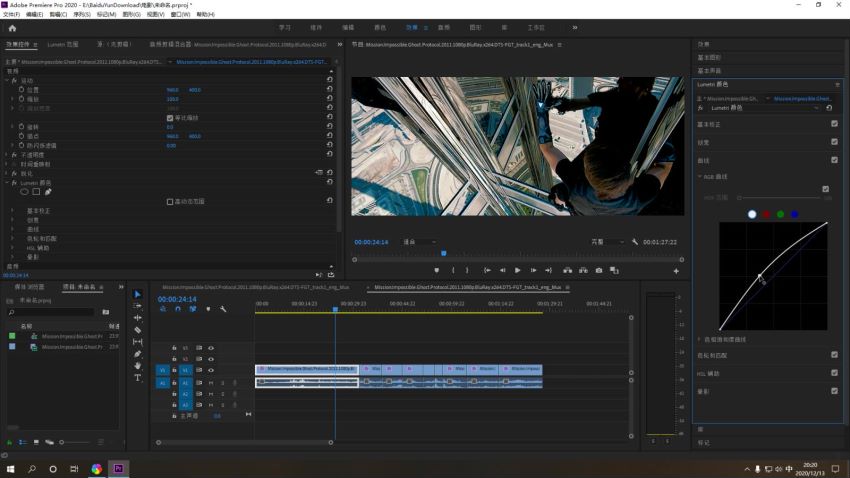The image size is (850, 478).
Task: Select red curve channel
Action: point(766,215)
